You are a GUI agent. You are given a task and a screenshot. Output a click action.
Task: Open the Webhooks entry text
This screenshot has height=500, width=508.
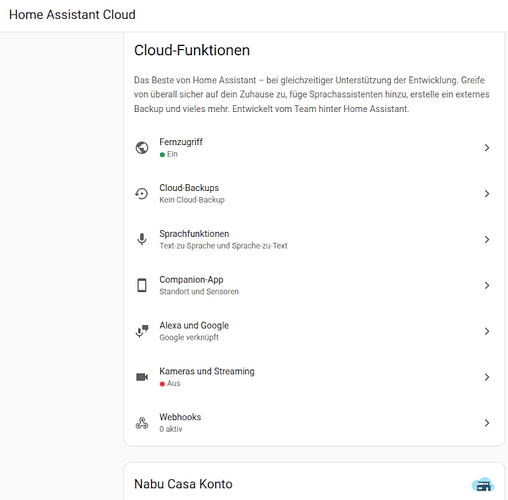[180, 417]
